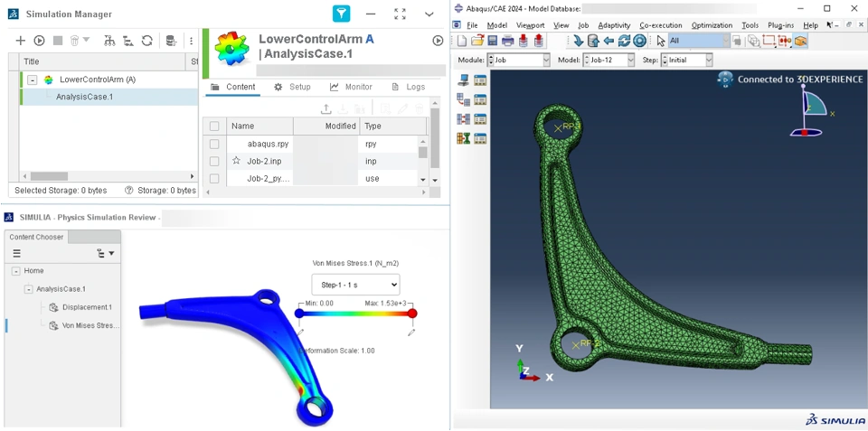Click blue left arrow icon in Abaqus
868x431 pixels.
(609, 41)
